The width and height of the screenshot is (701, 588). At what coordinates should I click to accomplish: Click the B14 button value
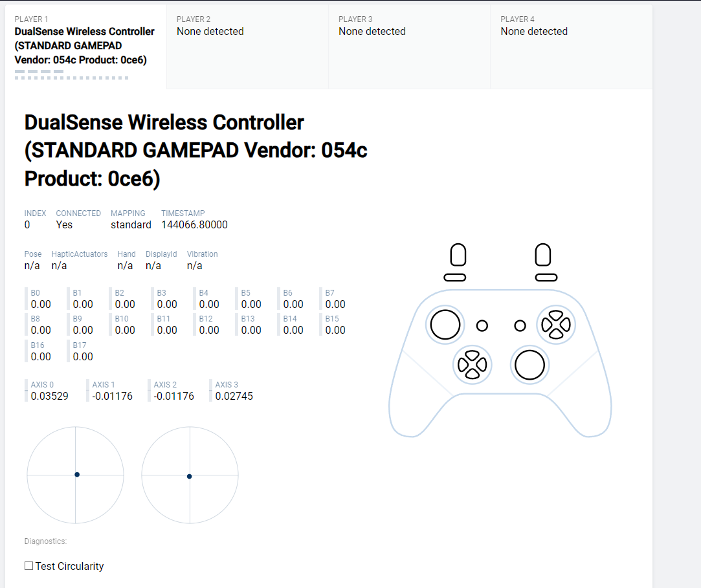(293, 330)
